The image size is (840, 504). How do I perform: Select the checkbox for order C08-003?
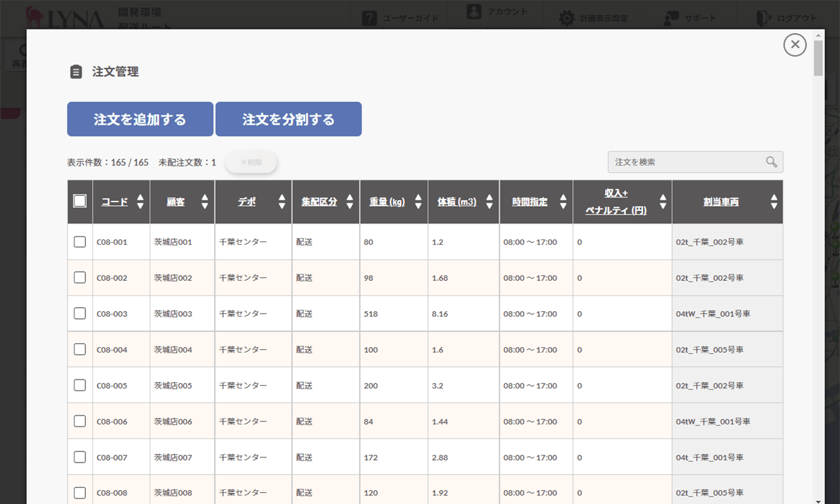(80, 314)
